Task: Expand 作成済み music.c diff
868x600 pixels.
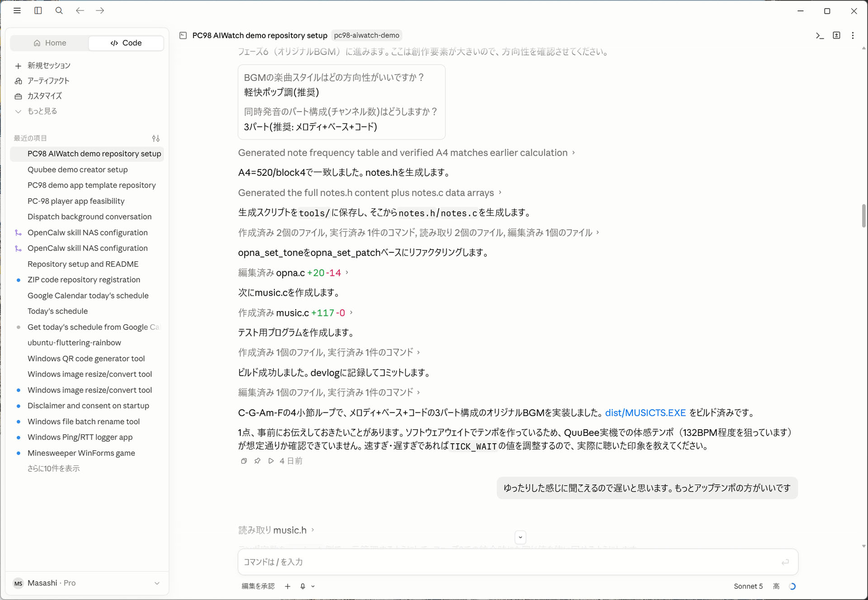Action: tap(295, 312)
